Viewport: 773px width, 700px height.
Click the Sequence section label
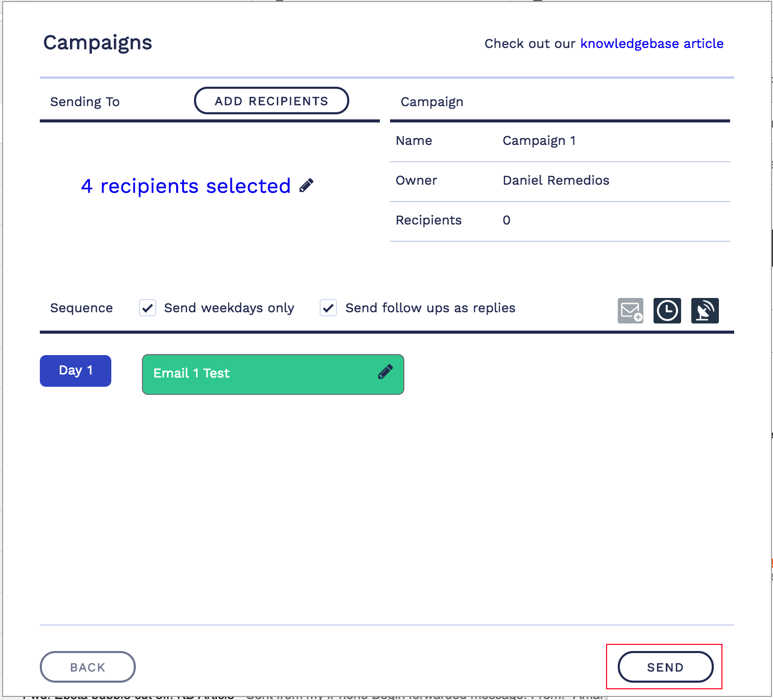click(x=82, y=308)
